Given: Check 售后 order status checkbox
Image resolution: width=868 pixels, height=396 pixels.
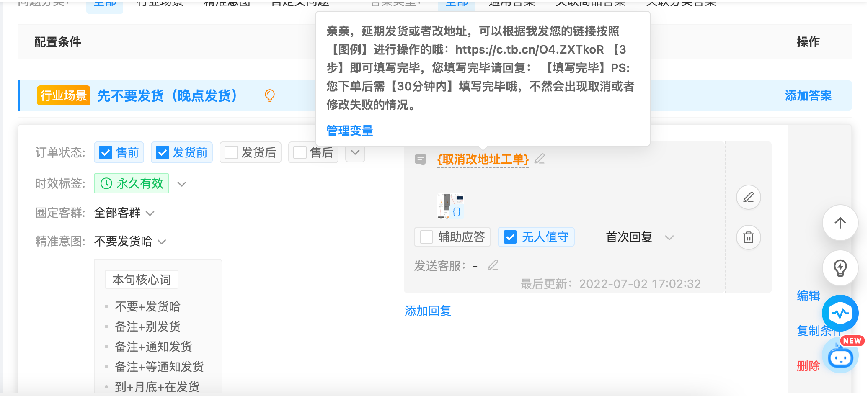Looking at the screenshot, I should (x=300, y=152).
